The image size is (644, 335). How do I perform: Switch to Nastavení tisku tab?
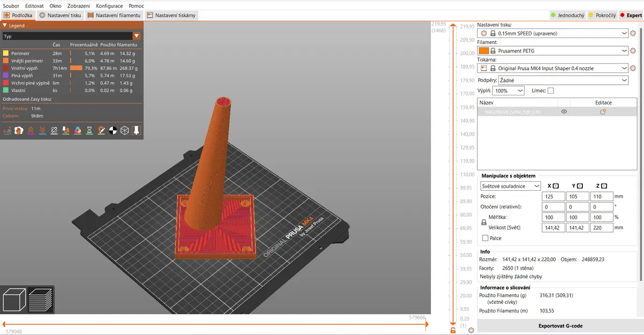pos(60,15)
